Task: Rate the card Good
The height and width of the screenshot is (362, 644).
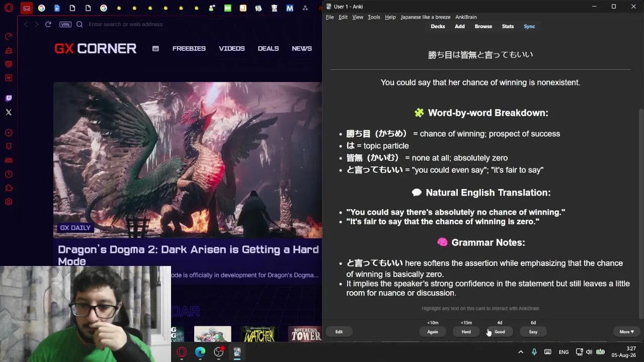Action: tap(500, 332)
